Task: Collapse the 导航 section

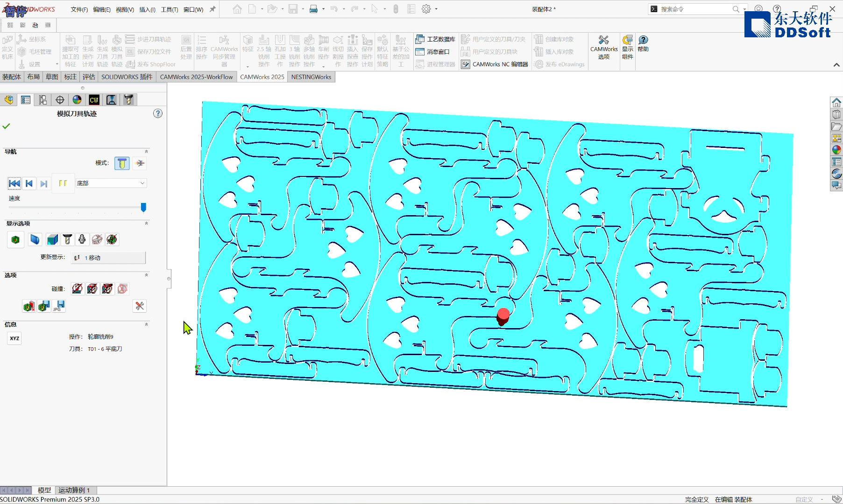Action: tap(146, 152)
